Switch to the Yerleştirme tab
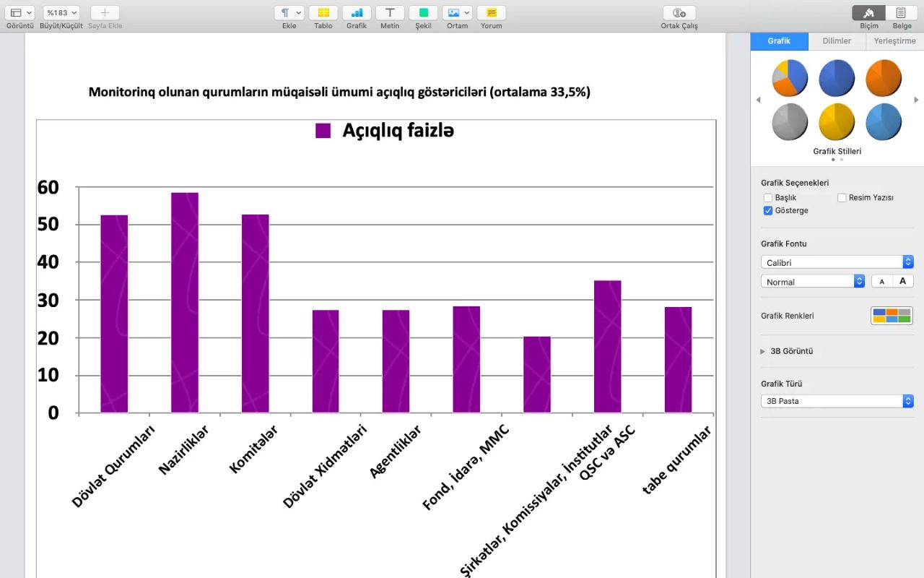This screenshot has width=924, height=578. point(894,41)
